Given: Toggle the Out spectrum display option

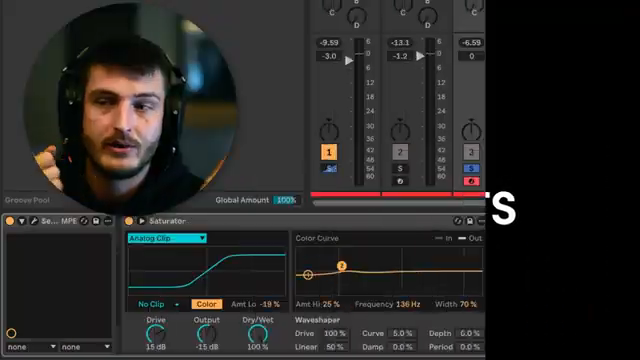Looking at the screenshot, I should [x=470, y=238].
